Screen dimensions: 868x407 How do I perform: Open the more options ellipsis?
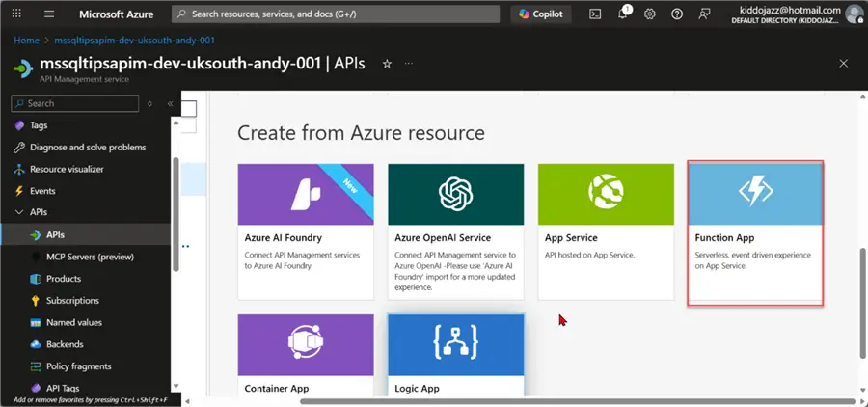tap(409, 64)
